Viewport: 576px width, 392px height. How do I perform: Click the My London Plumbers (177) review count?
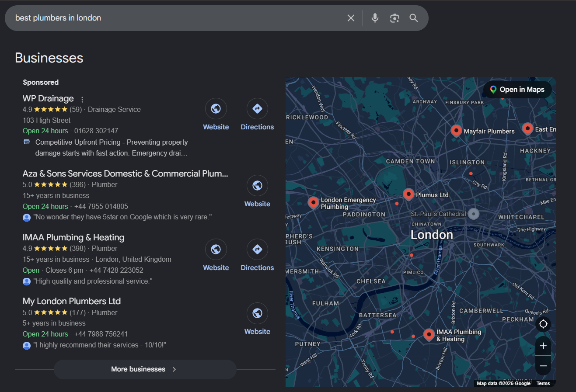click(x=78, y=313)
